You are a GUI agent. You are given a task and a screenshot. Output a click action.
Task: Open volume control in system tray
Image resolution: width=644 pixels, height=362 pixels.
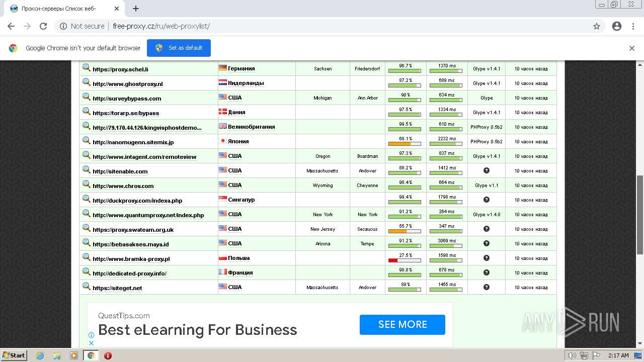[573, 355]
